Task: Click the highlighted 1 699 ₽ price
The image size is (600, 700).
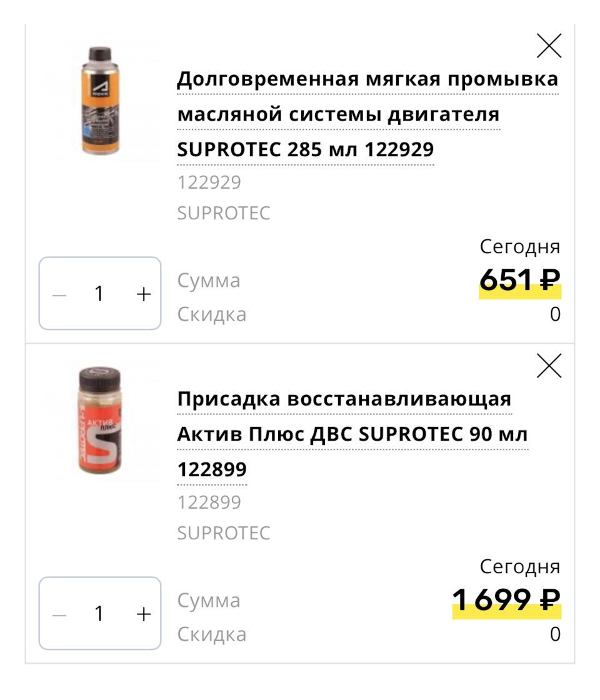Action: (506, 601)
